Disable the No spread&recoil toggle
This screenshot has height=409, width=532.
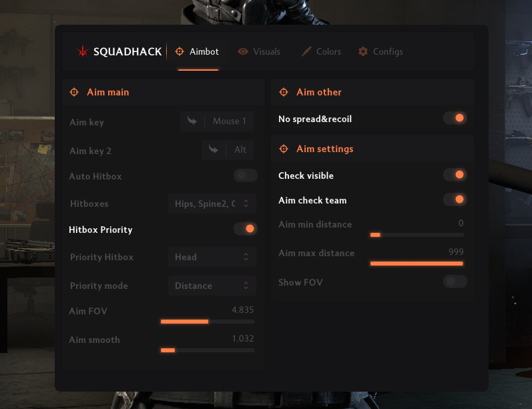click(x=455, y=118)
